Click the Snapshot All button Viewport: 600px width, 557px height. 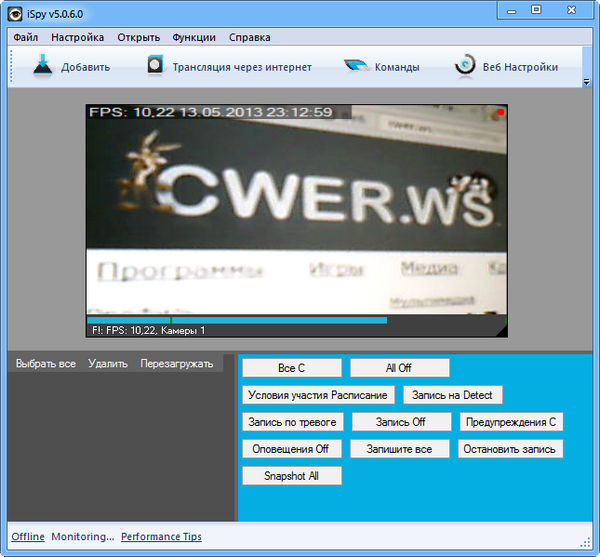[x=291, y=476]
